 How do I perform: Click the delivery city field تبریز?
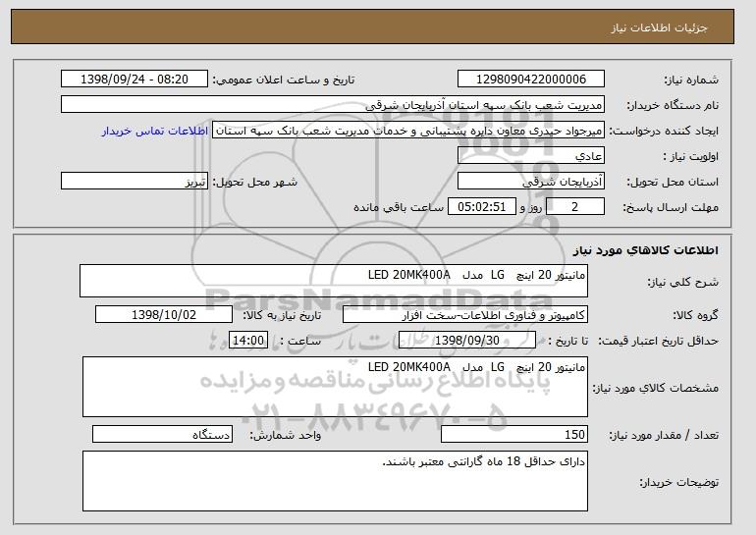point(135,182)
